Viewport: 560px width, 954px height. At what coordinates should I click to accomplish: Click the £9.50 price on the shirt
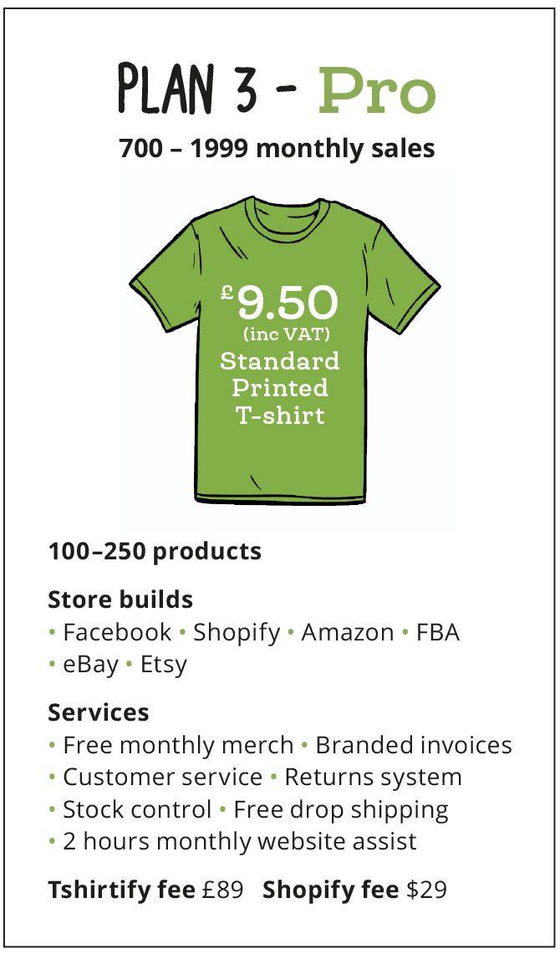pos(279,303)
